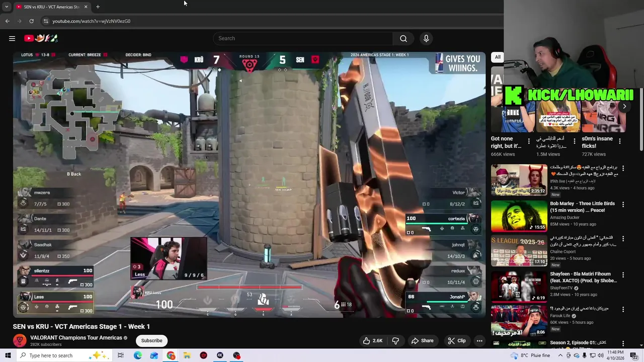Viewport: 644px width, 362px height.
Task: Open File Explorer from the taskbar
Action: pos(187,355)
